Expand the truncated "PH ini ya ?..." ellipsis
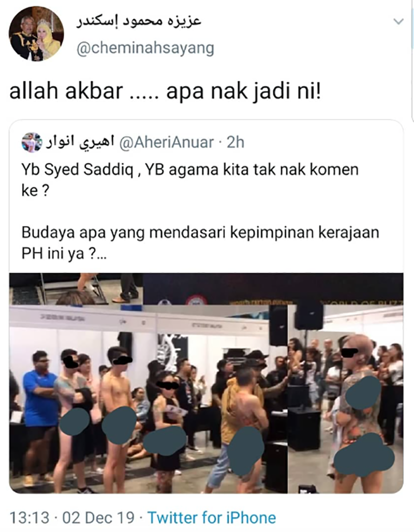 (x=102, y=255)
